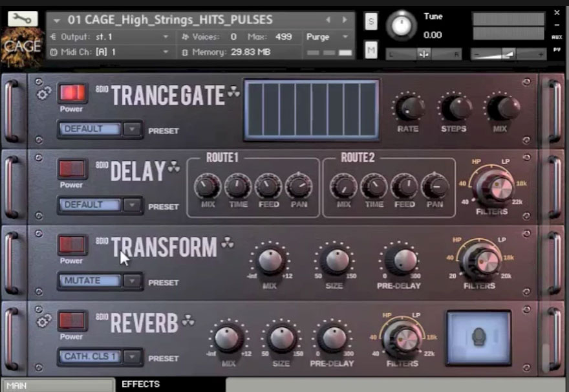Click the Trance Gate step sequencer grid
Screen dimensions: 569x392
pos(312,109)
